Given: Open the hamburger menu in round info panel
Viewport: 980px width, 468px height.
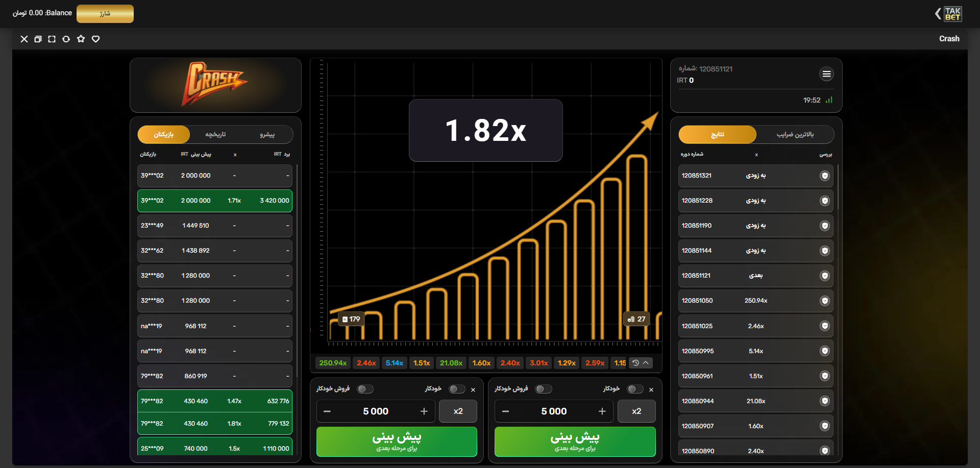Looking at the screenshot, I should point(826,74).
